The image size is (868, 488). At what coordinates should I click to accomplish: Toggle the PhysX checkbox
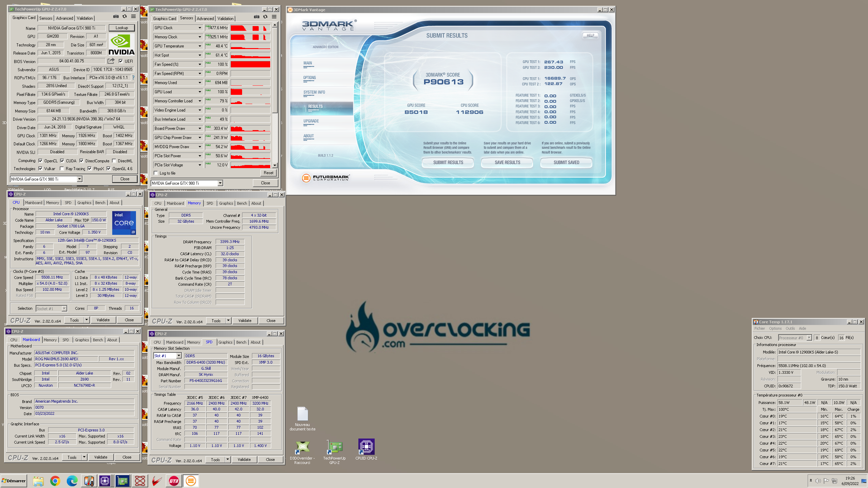point(90,169)
